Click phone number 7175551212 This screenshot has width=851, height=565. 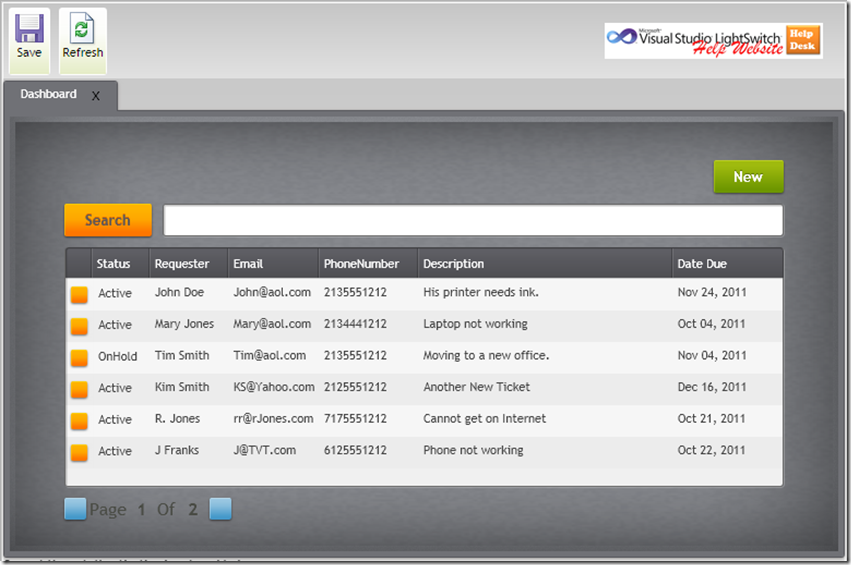355,418
